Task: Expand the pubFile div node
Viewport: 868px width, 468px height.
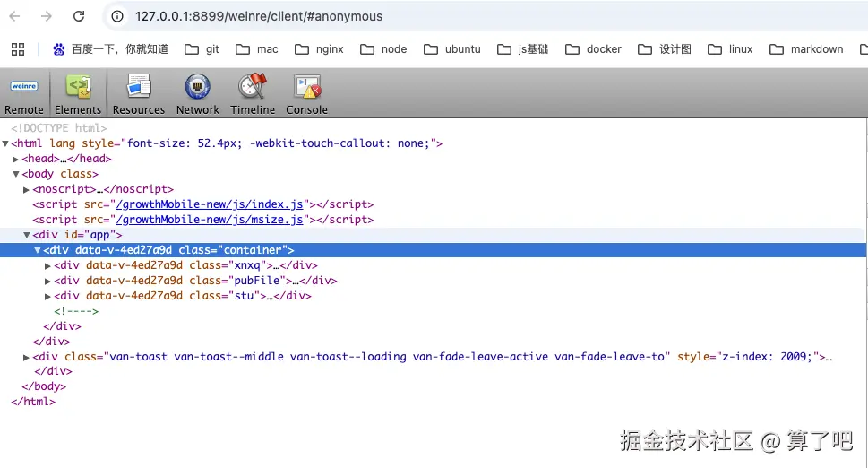Action: 47,281
